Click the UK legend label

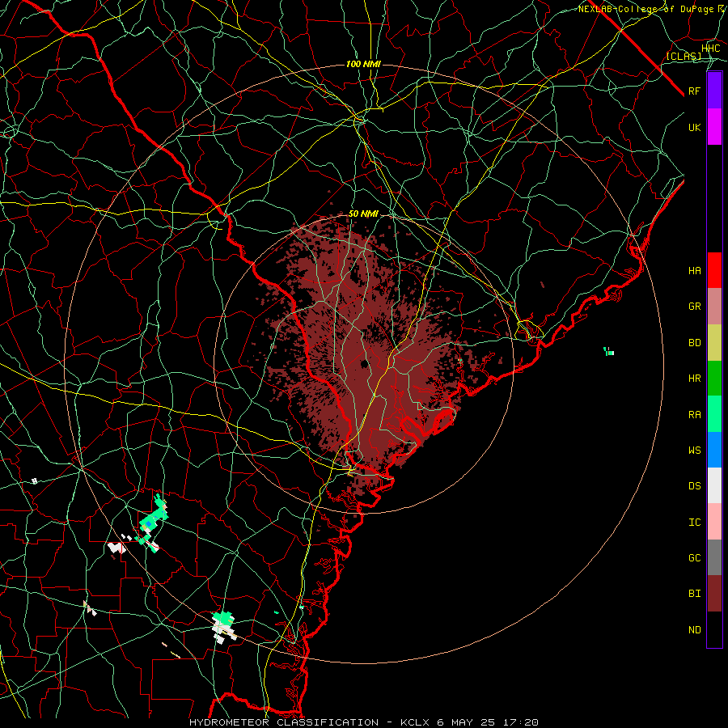[694, 127]
